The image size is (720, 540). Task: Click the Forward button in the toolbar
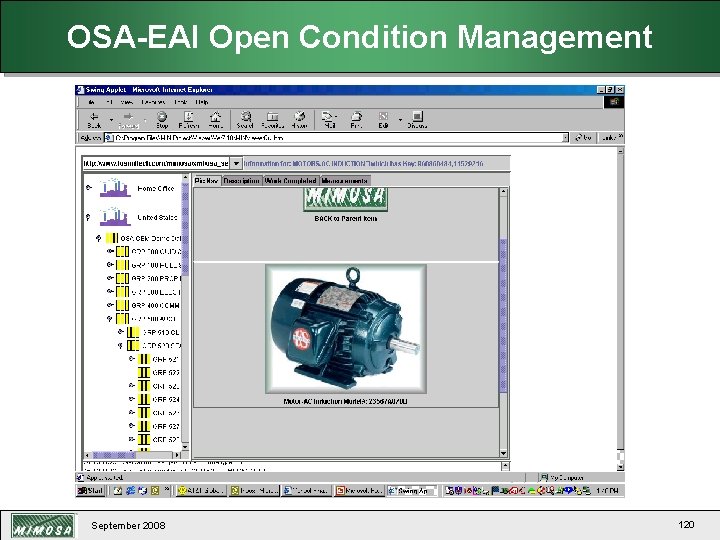tap(129, 120)
